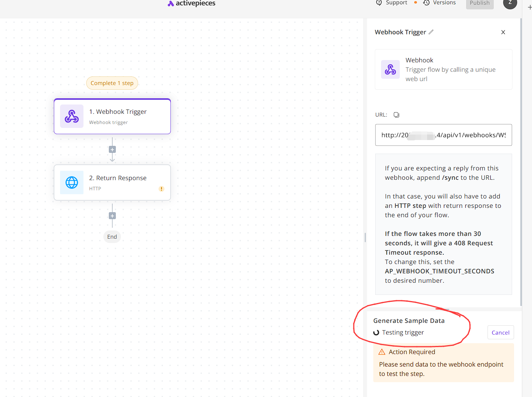Screen dimensions: 532x397
Task: Click the Webhook icon in the panel card
Action: coord(390,69)
